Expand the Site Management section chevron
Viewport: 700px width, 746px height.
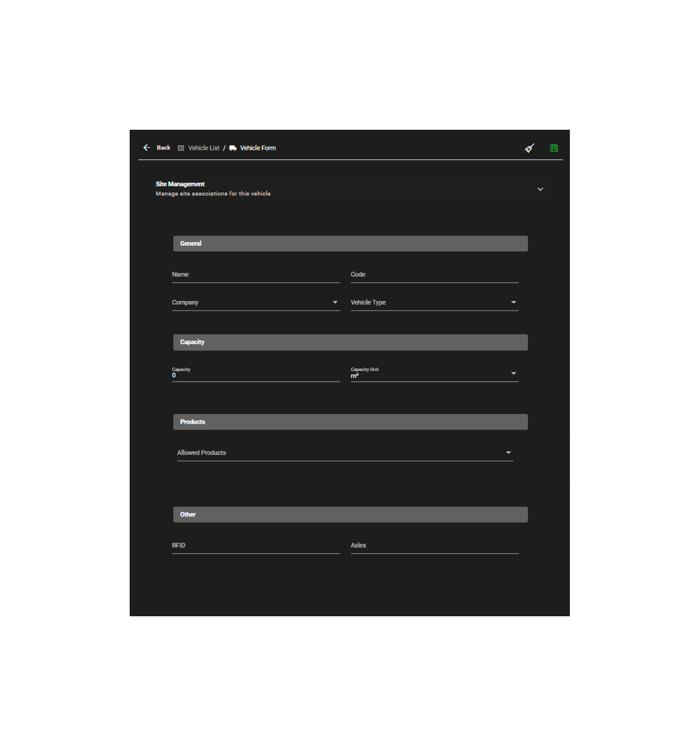540,189
